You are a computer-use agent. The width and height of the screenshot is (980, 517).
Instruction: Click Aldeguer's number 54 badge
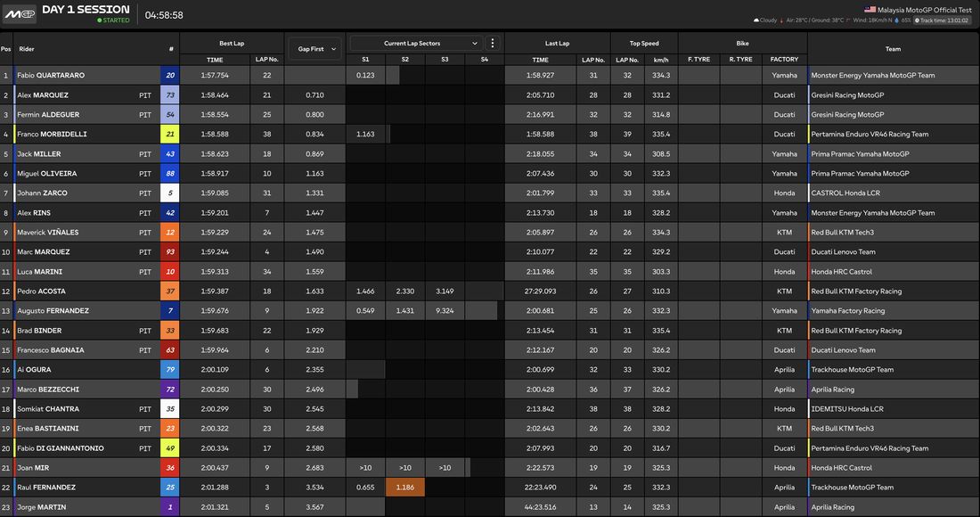click(170, 114)
